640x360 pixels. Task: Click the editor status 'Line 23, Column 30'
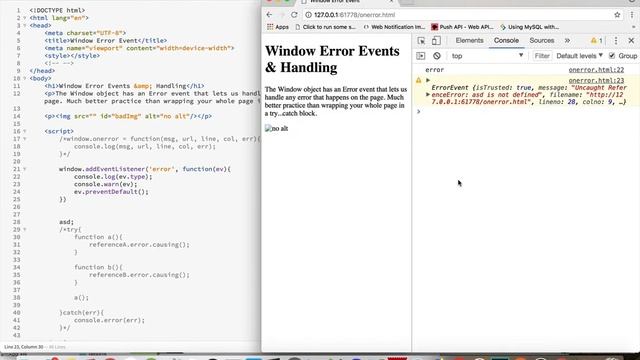pyautogui.click(x=23, y=347)
